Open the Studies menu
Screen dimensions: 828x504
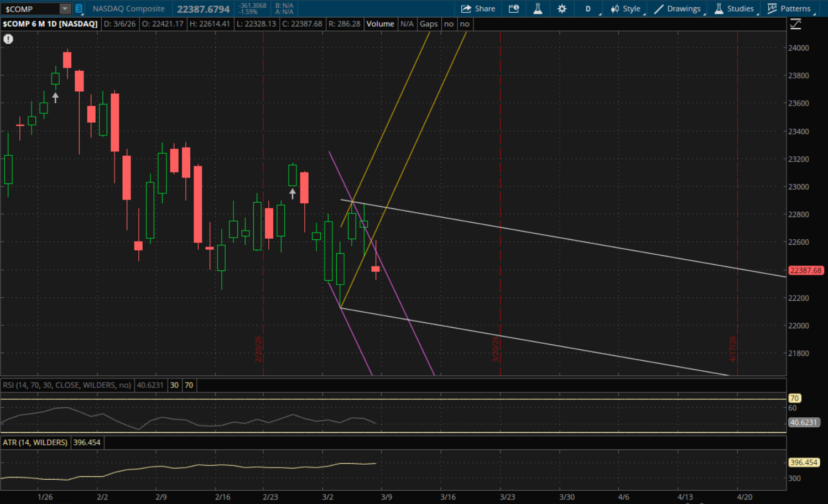(735, 9)
